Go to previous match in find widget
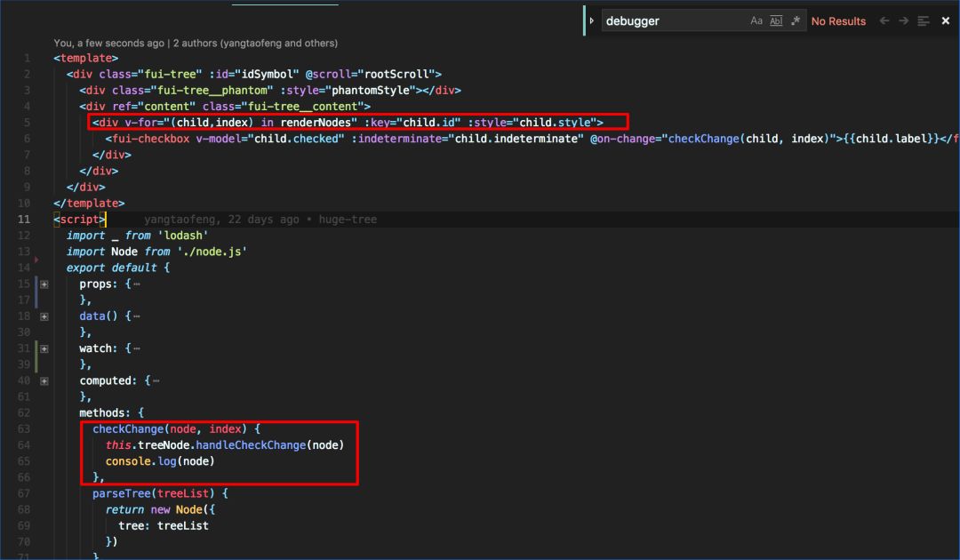Viewport: 960px width, 560px height. click(x=884, y=20)
